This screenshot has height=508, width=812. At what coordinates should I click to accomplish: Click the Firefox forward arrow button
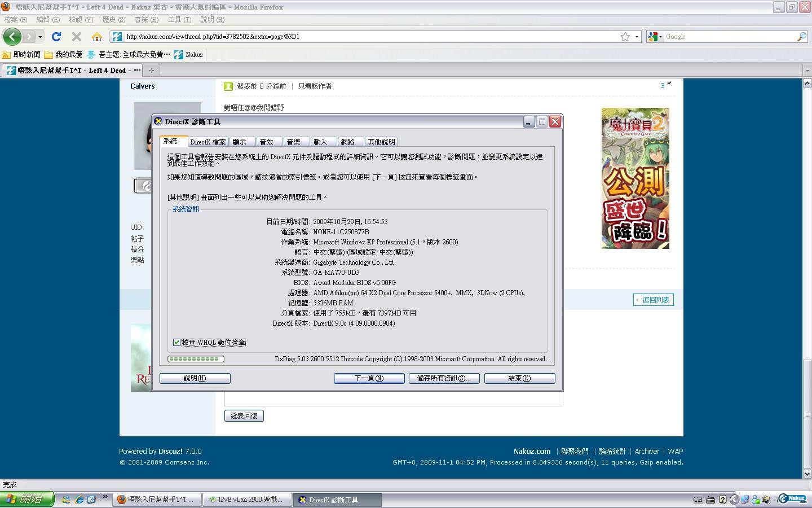28,37
